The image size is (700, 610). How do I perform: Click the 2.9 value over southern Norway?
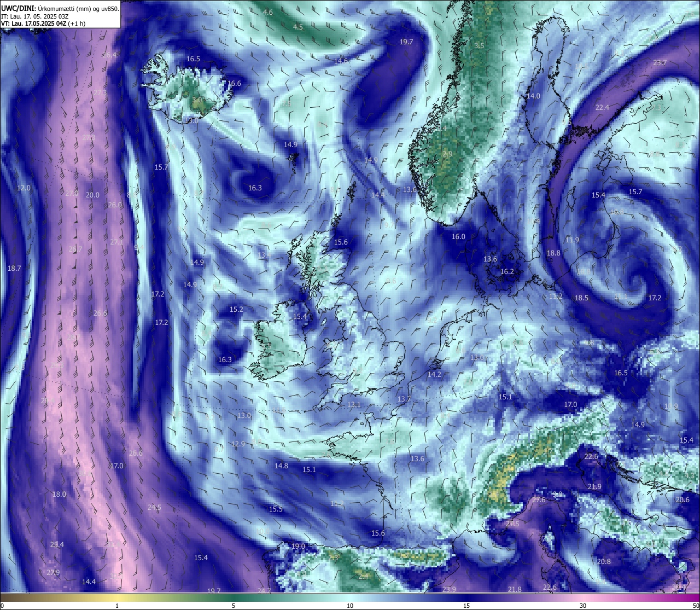point(447,154)
